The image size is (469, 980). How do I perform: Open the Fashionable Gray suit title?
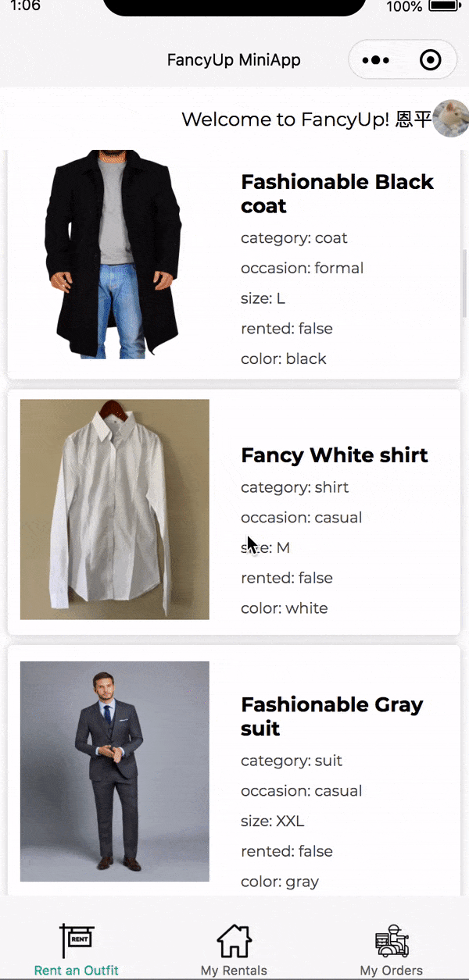click(331, 716)
